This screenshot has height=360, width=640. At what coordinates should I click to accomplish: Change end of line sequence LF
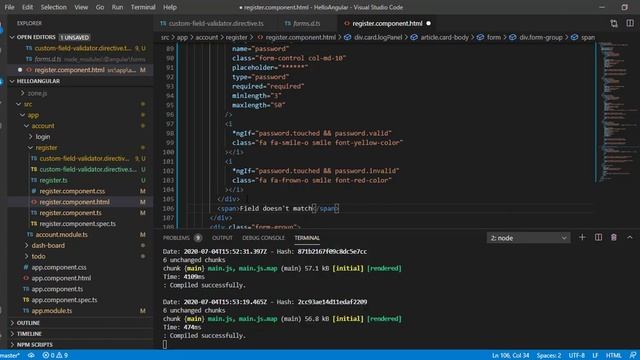pos(595,355)
